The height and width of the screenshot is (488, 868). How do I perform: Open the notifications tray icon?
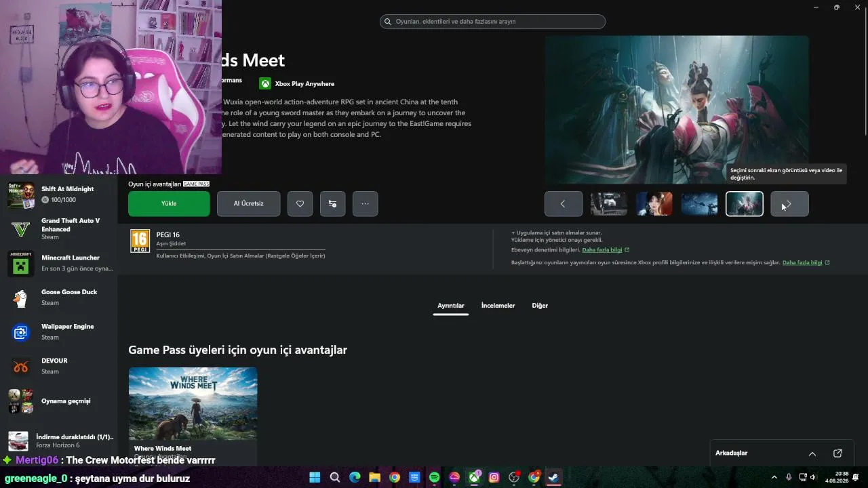(x=856, y=477)
